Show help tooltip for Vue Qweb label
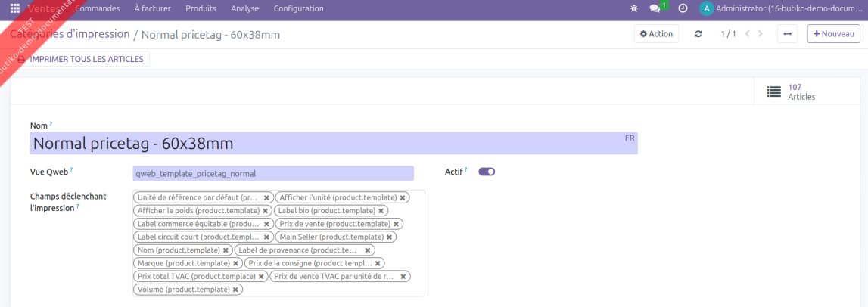This screenshot has height=307, width=868. click(71, 170)
